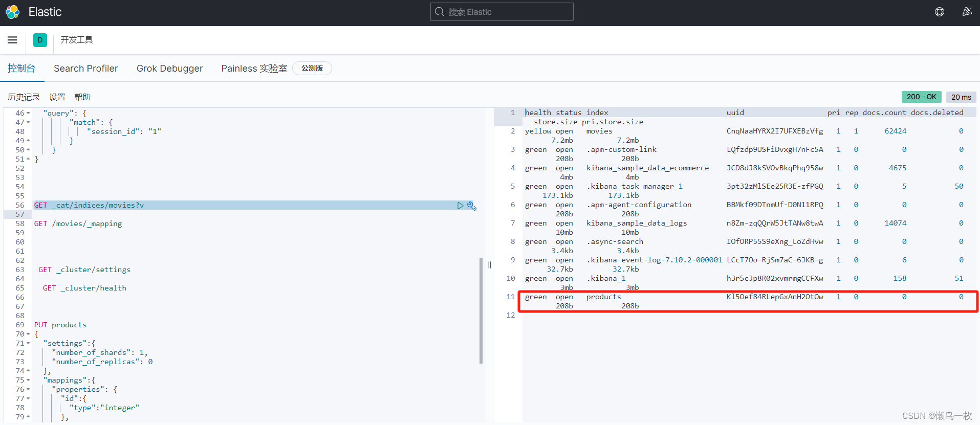Click uuid K15Oef84RLepGxAnH2OtOw
This screenshot has width=980, height=425.
775,297
